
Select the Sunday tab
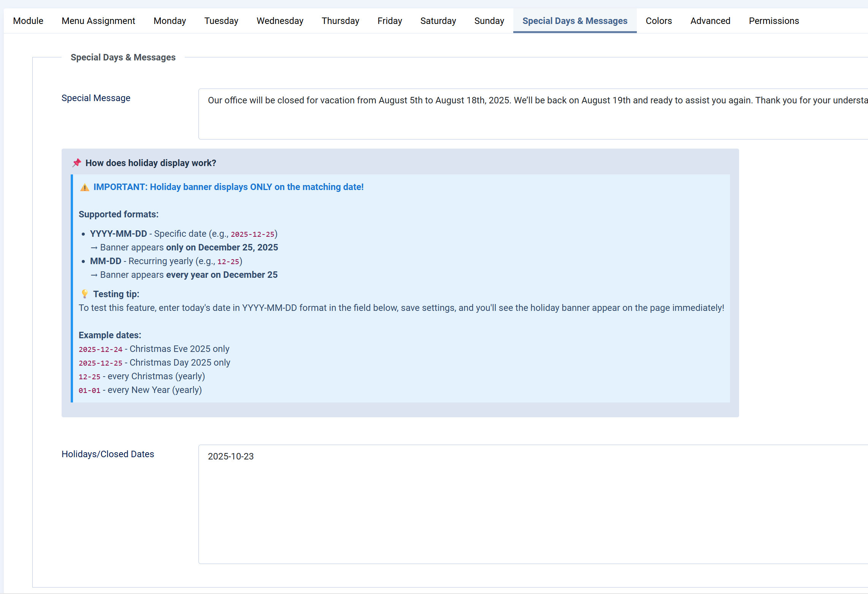489,21
